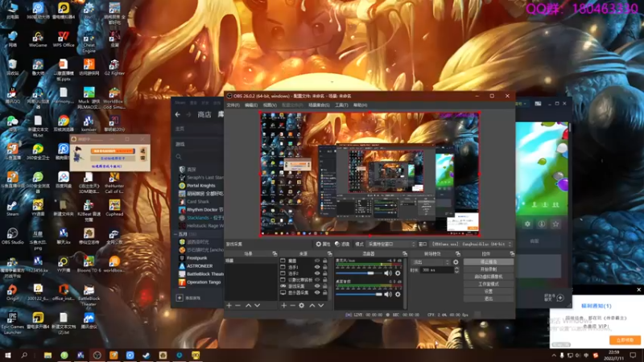Move the scene up in Scenes panel
644x362 pixels.
249,306
